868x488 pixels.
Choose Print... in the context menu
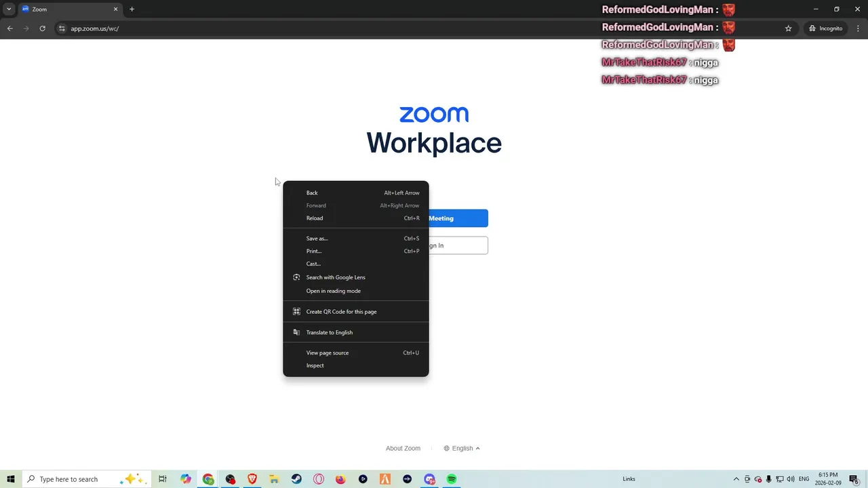(355, 251)
